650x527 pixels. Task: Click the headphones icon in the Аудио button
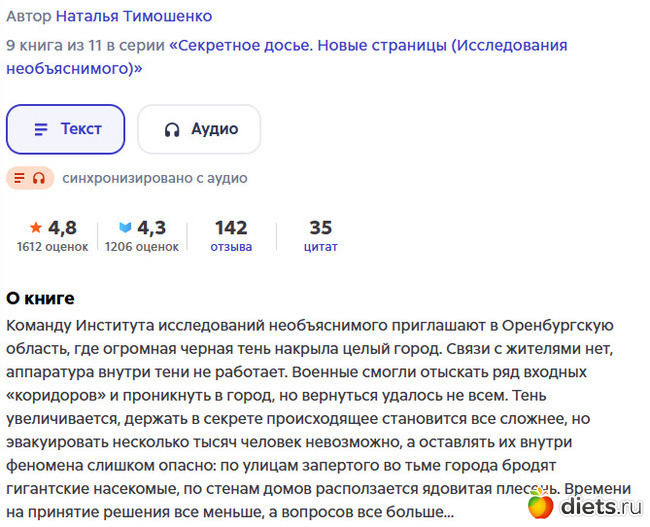coord(172,130)
